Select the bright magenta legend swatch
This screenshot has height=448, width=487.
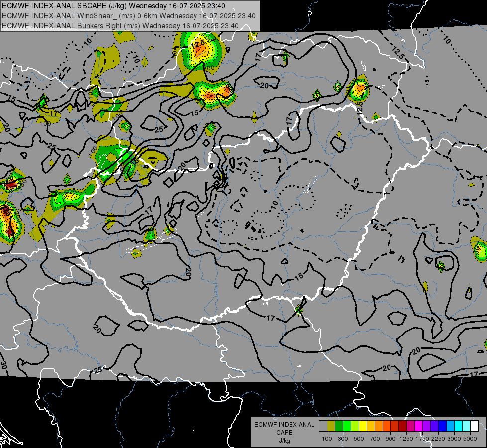(419, 426)
